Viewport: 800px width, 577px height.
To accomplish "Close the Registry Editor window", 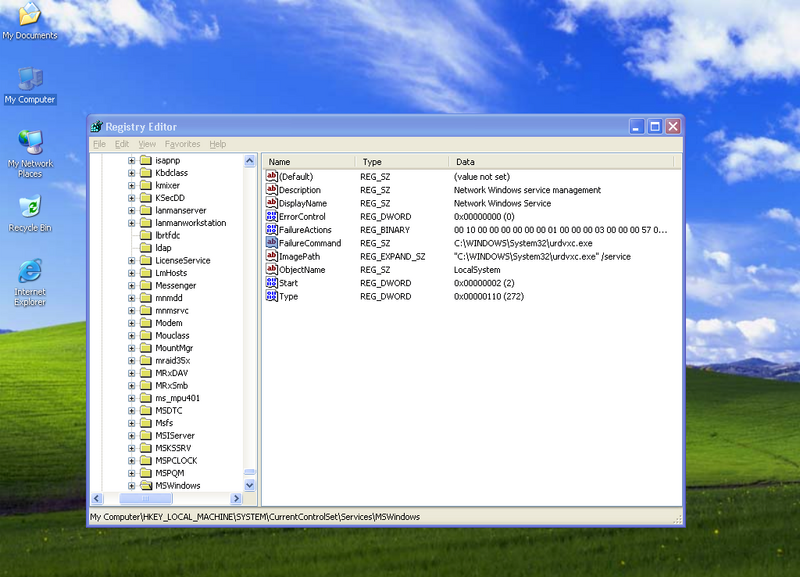I will 673,127.
